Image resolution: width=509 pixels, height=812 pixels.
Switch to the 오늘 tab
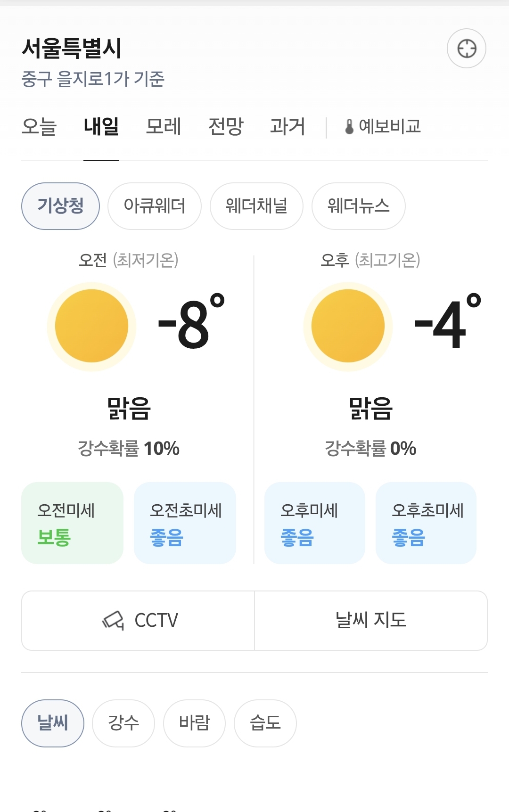tap(39, 126)
